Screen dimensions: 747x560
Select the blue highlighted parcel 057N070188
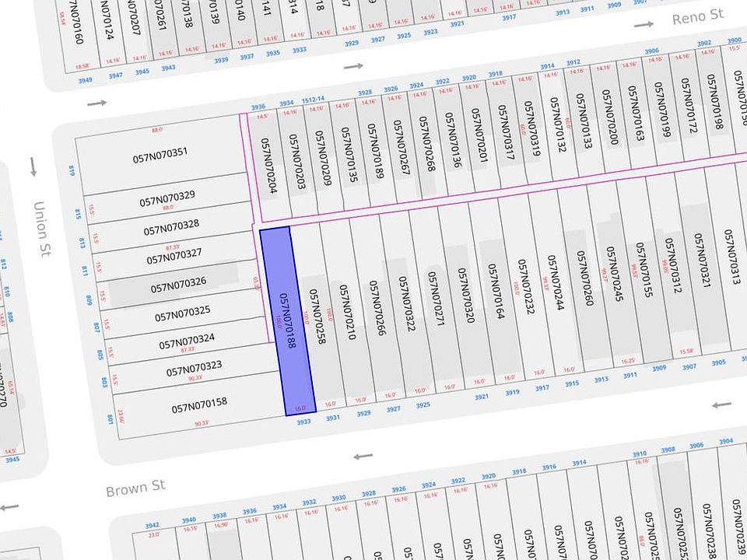pos(288,321)
